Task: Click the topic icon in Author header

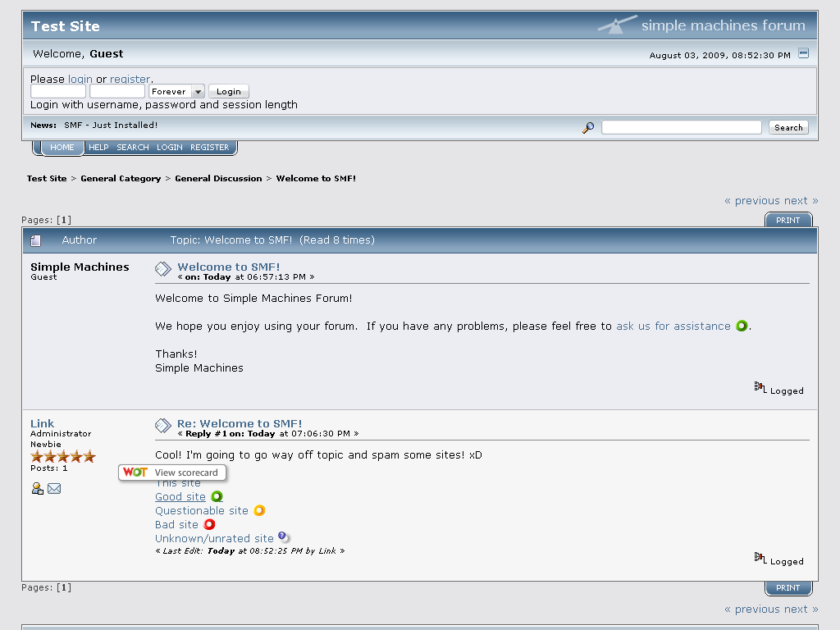Action: pos(36,240)
